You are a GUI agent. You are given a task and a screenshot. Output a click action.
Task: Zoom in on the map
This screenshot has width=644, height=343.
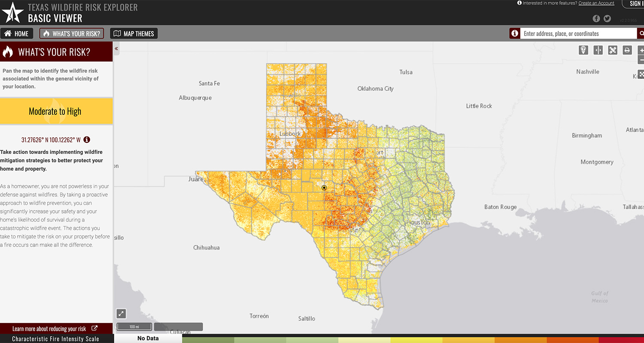coord(641,50)
